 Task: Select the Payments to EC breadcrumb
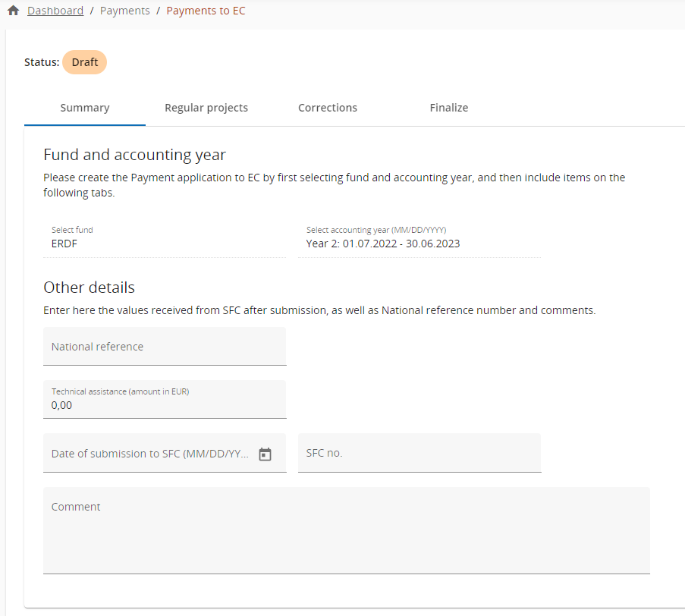tap(206, 11)
